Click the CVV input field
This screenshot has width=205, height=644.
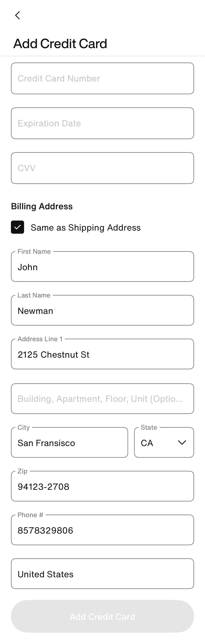click(x=102, y=168)
